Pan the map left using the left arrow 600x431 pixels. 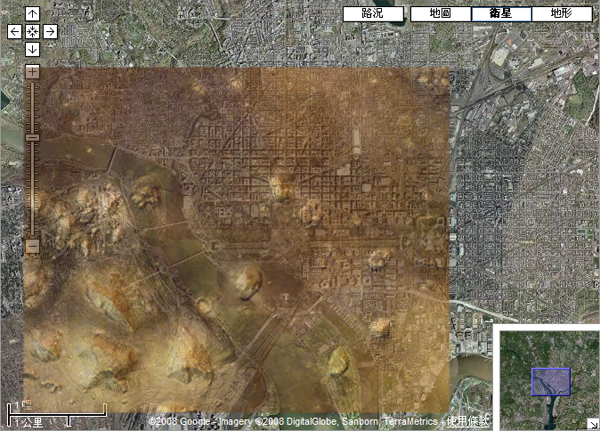[15, 32]
